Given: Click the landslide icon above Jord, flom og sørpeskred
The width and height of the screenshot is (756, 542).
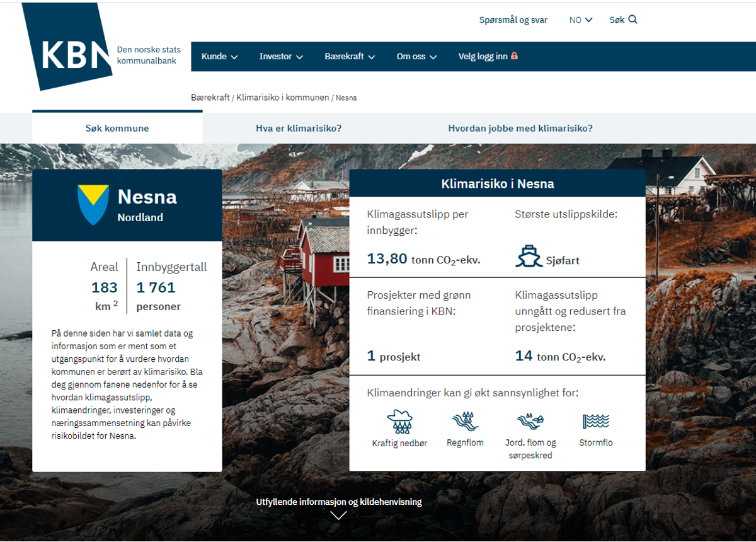Looking at the screenshot, I should pyautogui.click(x=530, y=421).
